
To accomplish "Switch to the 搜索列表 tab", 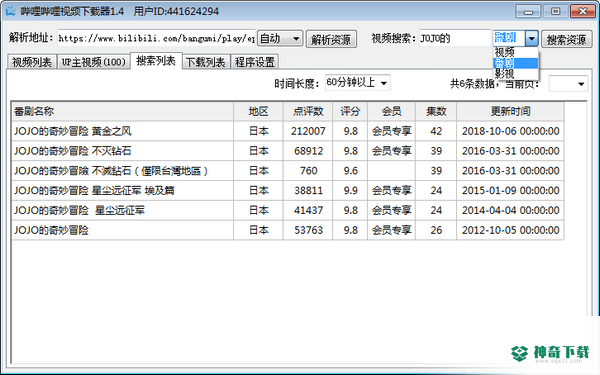I will (156, 61).
